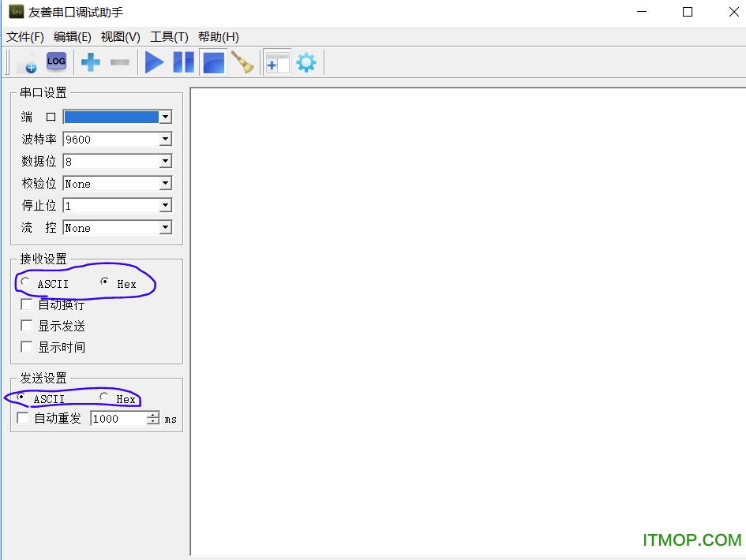Click the new file icon in toolbar
The image size is (746, 560).
click(x=27, y=62)
